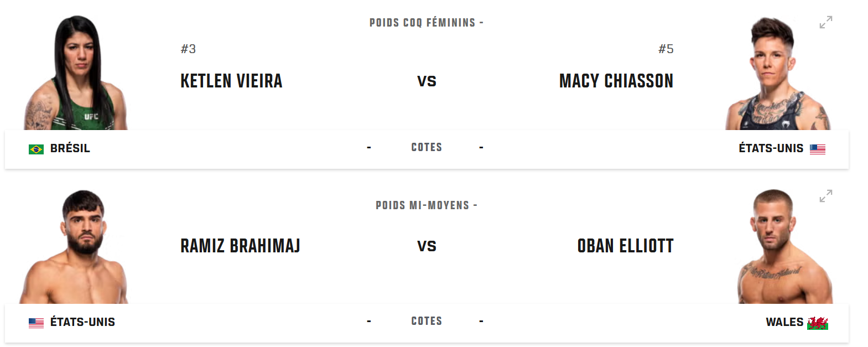Click the #3 ranking next to Vieira
868x347 pixels.
(x=188, y=49)
